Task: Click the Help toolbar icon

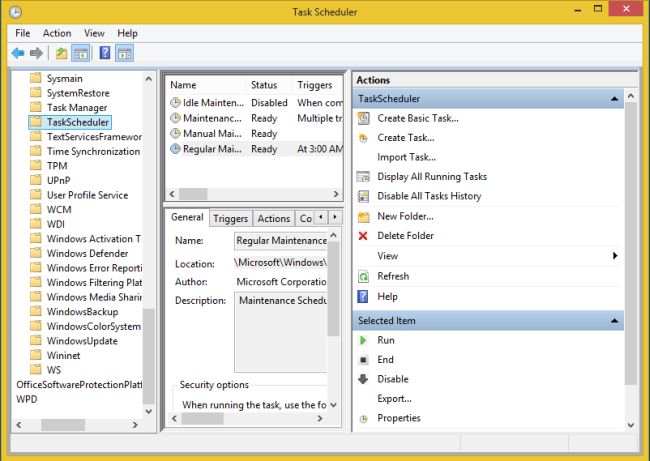Action: (105, 53)
